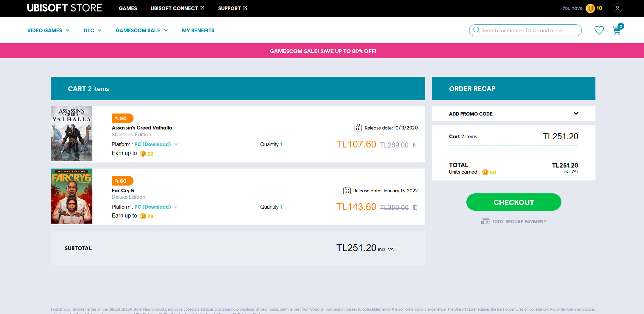Click the Deluxe Edition label

128,197
